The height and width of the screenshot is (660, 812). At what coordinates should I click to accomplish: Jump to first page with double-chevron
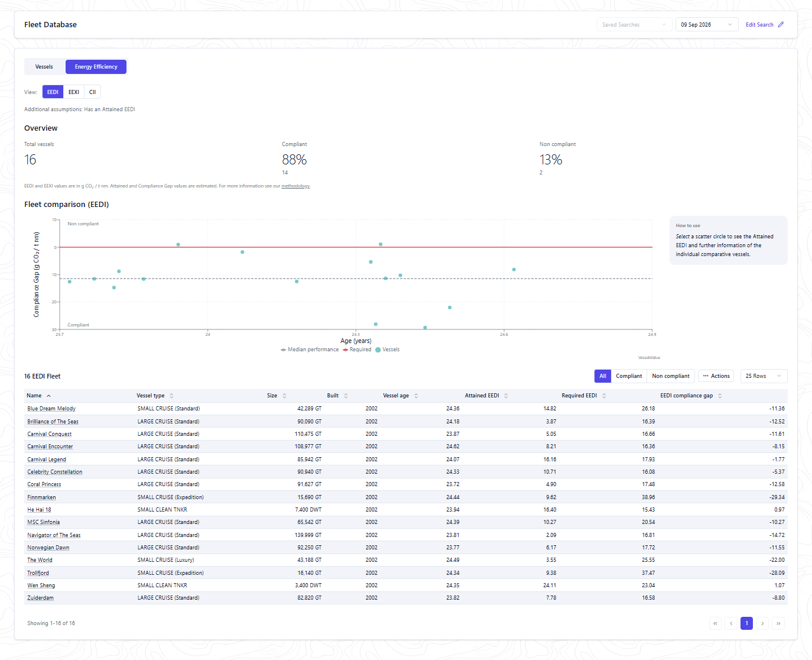pyautogui.click(x=716, y=623)
